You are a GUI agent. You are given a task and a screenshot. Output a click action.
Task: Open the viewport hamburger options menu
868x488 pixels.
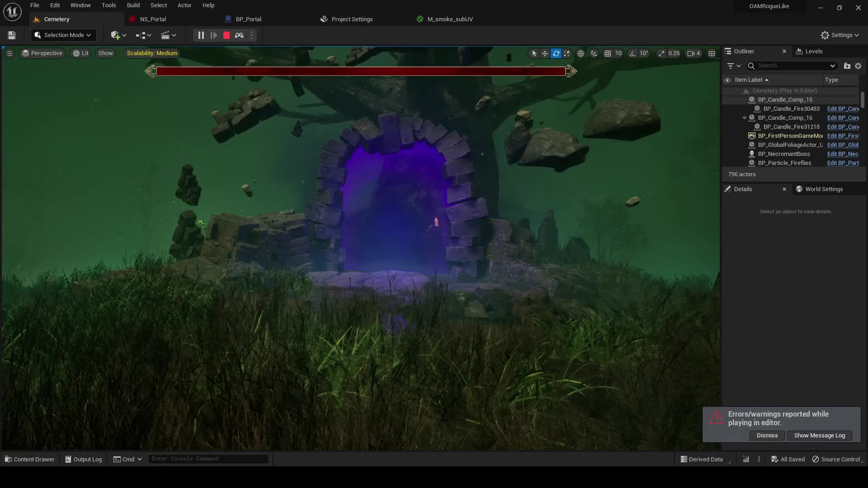pos(9,53)
